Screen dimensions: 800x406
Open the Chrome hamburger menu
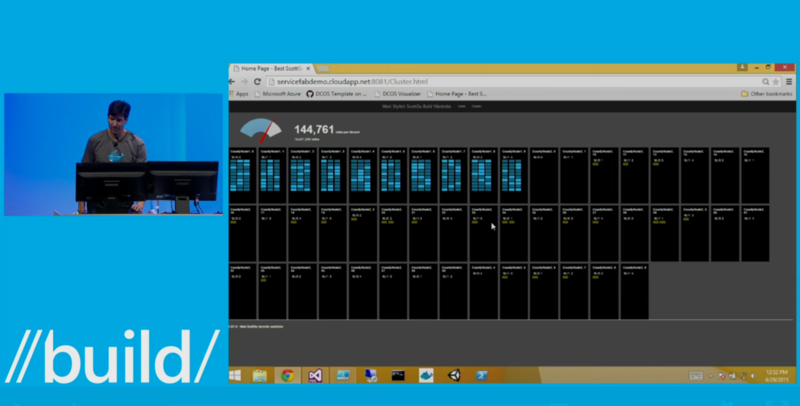789,82
